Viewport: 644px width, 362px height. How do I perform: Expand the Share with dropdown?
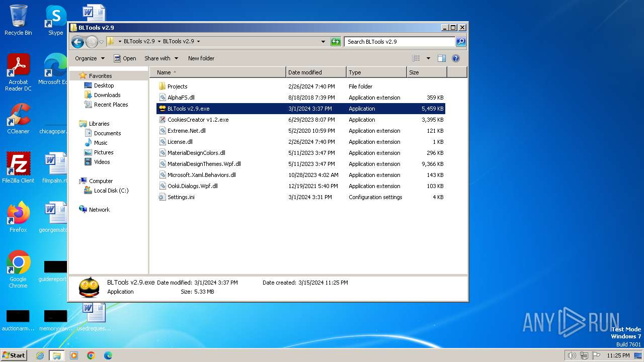(161, 58)
